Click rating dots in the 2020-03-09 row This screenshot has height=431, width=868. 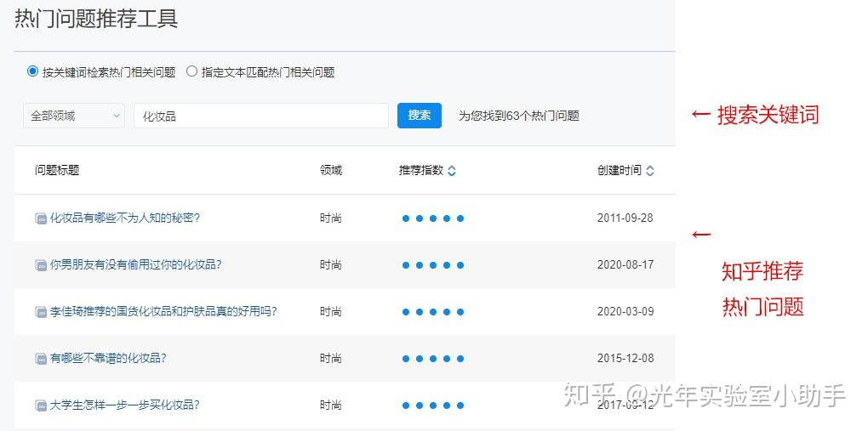coord(433,312)
